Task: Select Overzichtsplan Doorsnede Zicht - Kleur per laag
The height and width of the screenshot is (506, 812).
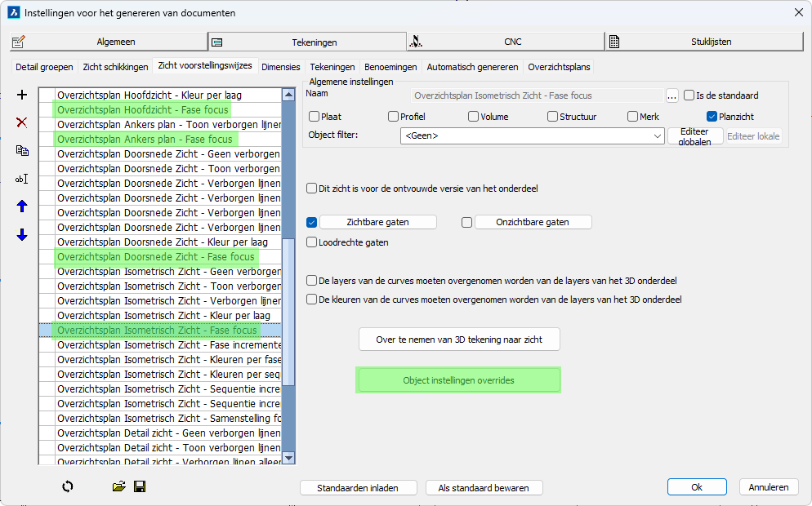Action: point(162,242)
